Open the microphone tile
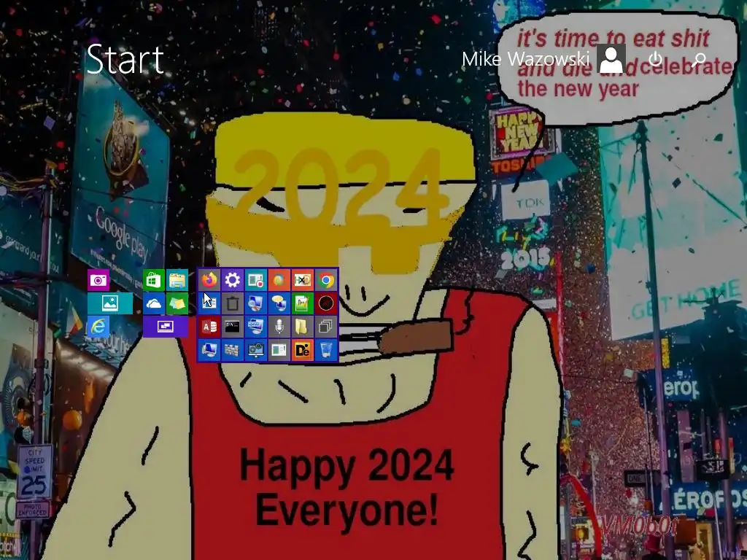 (x=279, y=327)
